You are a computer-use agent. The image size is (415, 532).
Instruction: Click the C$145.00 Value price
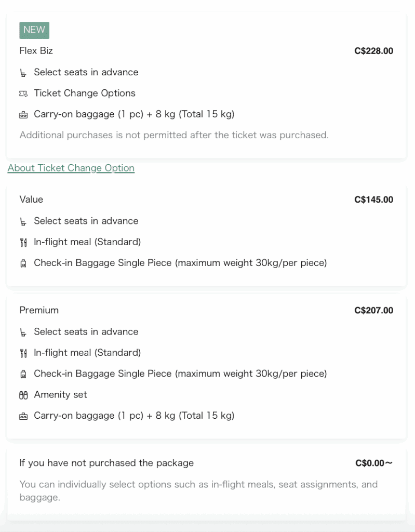click(373, 199)
